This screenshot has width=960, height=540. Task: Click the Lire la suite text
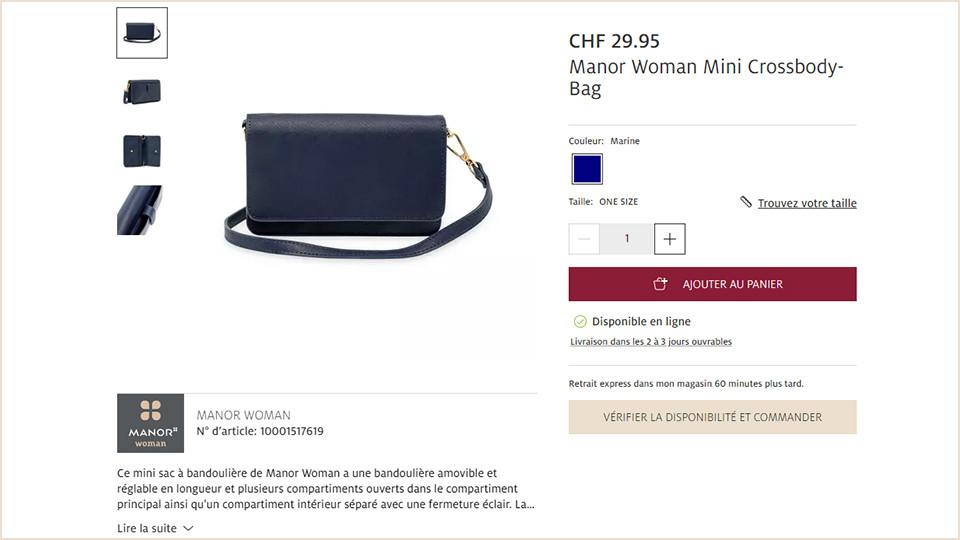pyautogui.click(x=147, y=528)
